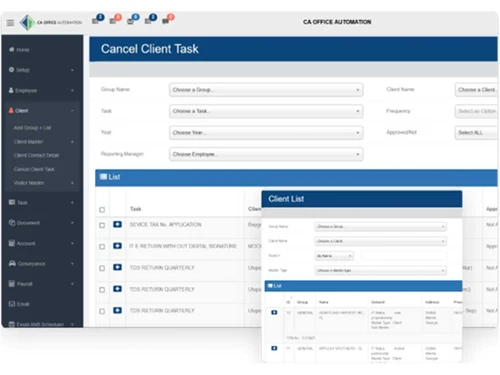
Task: Expand the Client Master submenu arrow
Action: tap(72, 142)
